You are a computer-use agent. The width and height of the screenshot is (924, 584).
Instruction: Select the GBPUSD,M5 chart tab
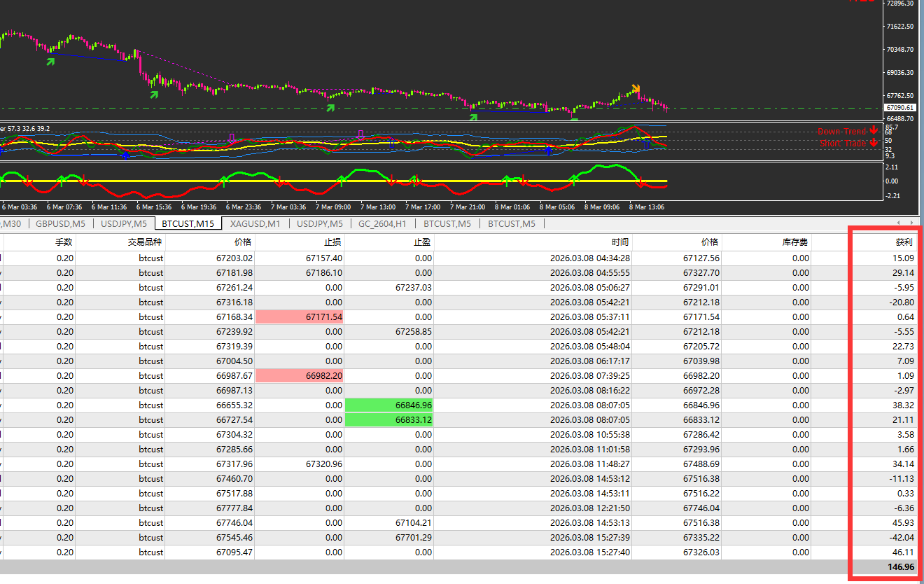[61, 223]
